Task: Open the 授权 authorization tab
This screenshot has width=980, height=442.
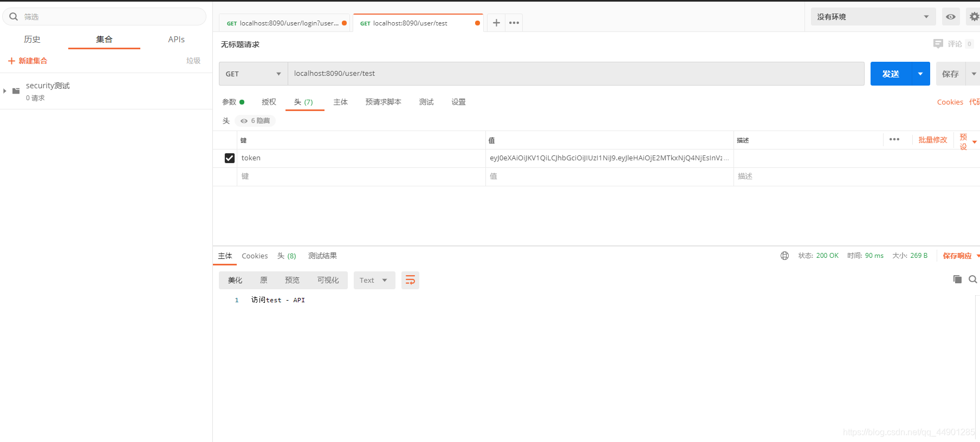Action: pyautogui.click(x=269, y=102)
